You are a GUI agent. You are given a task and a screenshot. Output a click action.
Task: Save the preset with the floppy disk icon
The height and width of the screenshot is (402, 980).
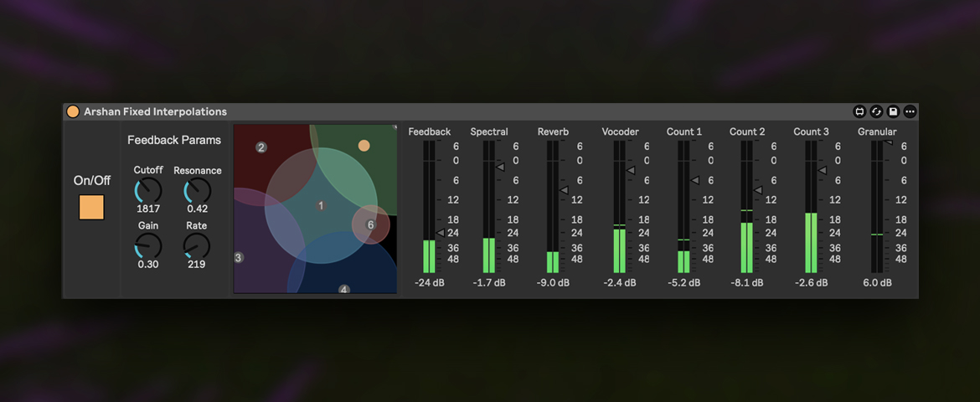tap(893, 112)
